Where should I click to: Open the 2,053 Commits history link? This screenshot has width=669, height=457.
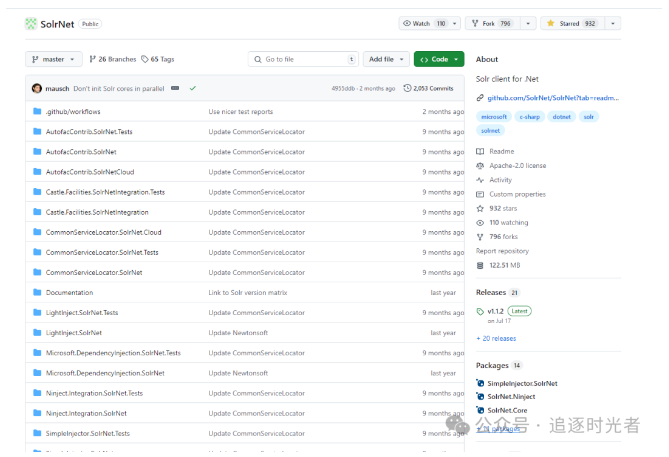pyautogui.click(x=428, y=88)
